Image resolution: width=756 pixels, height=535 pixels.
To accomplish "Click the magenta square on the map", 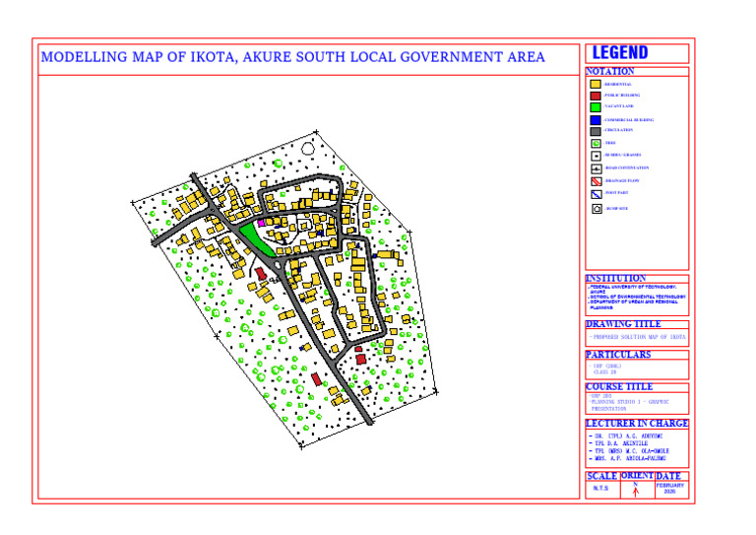I will pyautogui.click(x=261, y=223).
